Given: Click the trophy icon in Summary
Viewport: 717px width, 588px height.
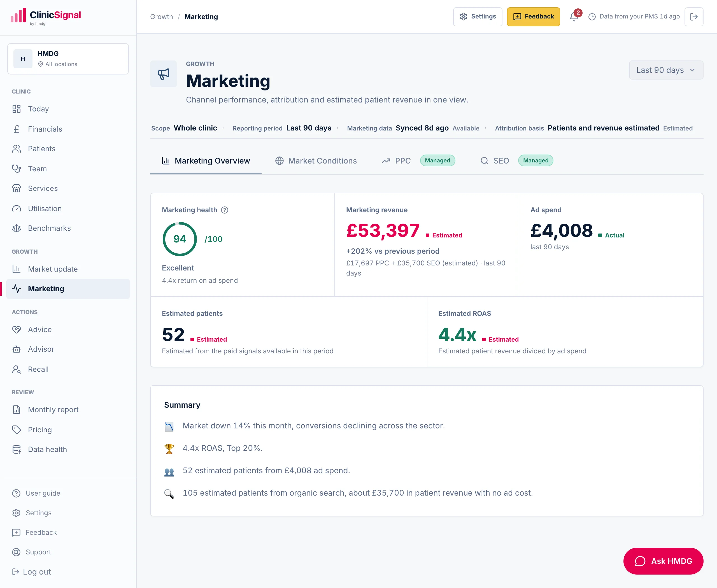Looking at the screenshot, I should coord(169,449).
